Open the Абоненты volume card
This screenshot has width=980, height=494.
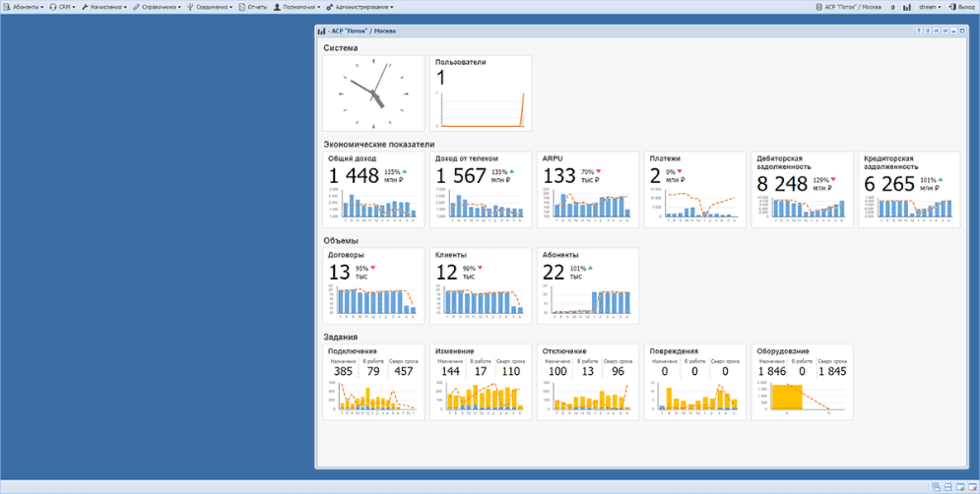(x=588, y=285)
